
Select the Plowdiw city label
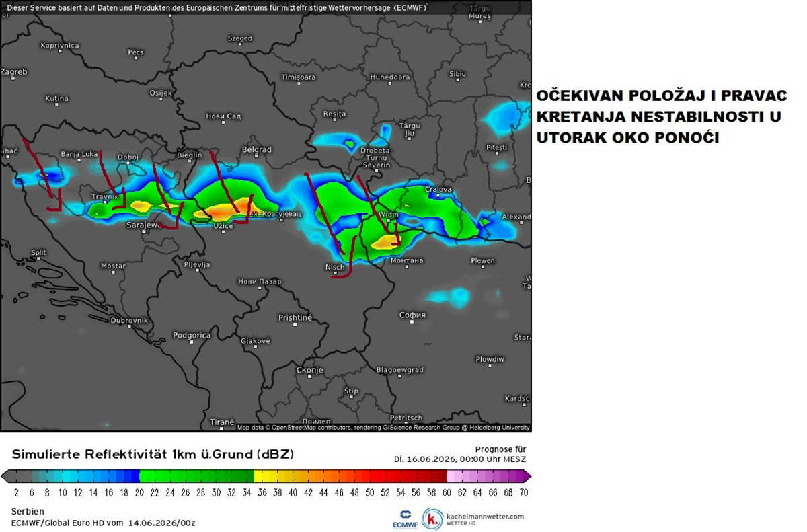(x=490, y=359)
